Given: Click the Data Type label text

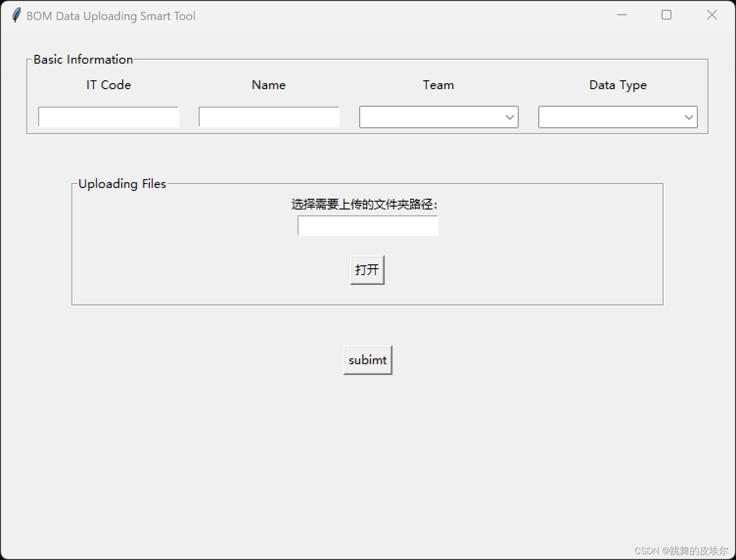Looking at the screenshot, I should click(x=618, y=85).
